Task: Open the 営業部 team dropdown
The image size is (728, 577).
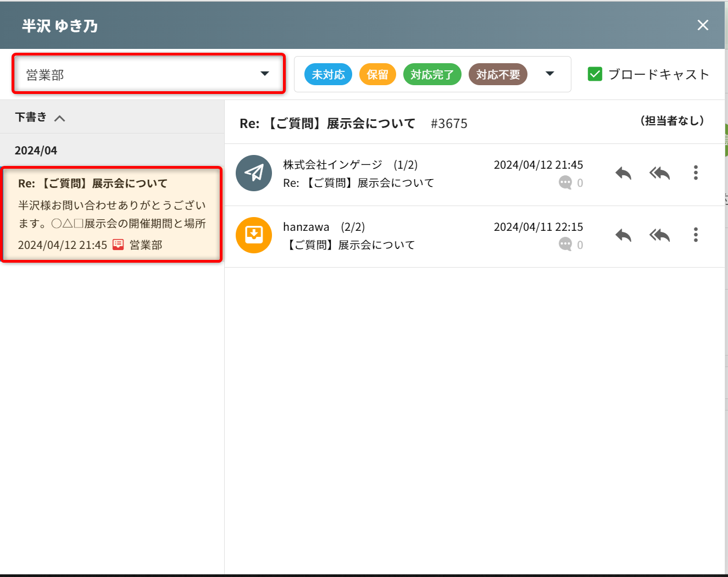Action: pyautogui.click(x=148, y=74)
